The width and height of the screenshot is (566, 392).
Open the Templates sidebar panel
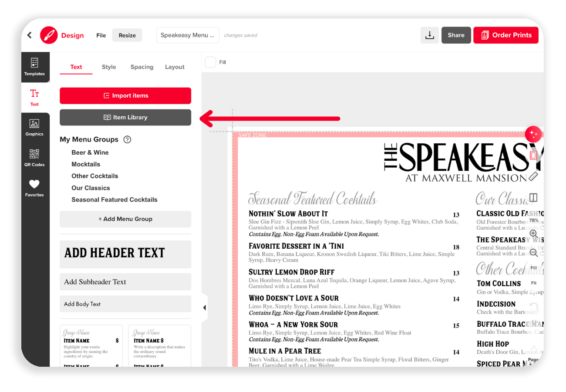(x=34, y=67)
